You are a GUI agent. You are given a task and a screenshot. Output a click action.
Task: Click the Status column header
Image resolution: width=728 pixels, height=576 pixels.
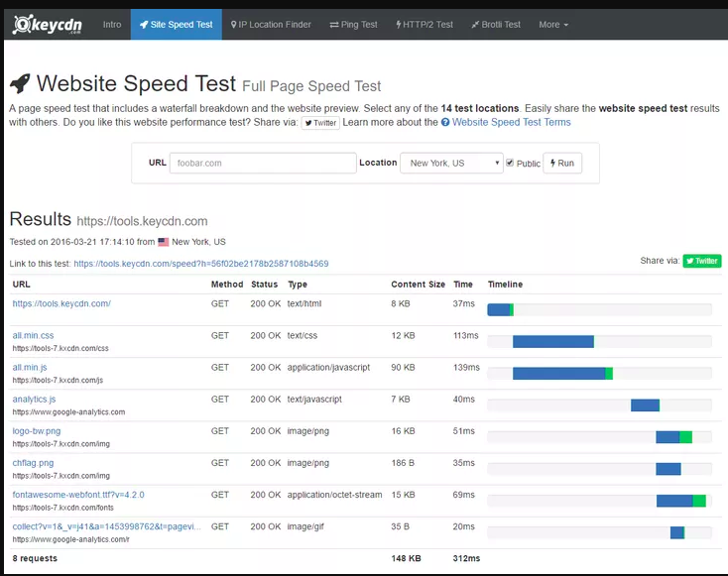264,285
